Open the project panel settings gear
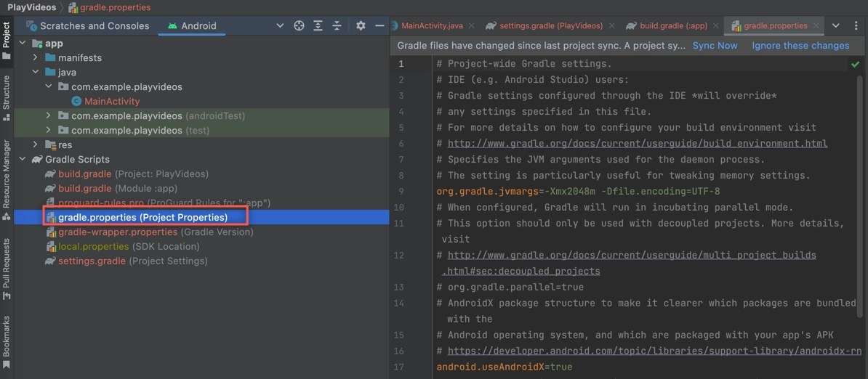 (x=361, y=25)
